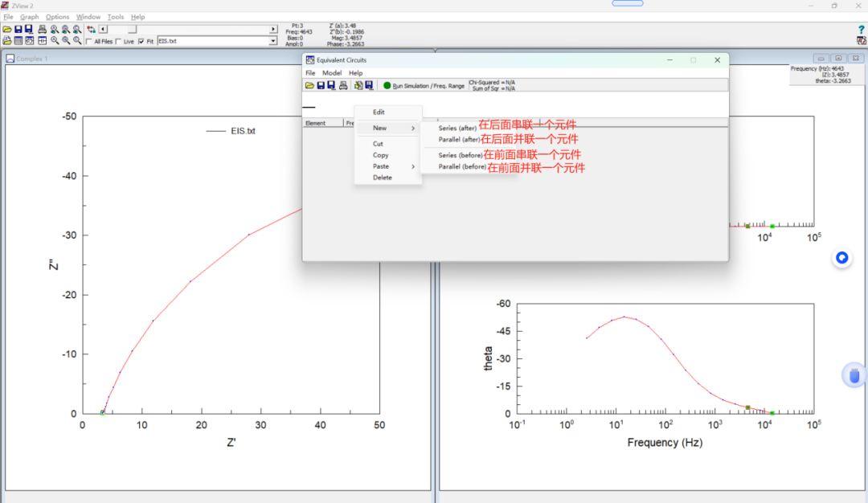Screen dimensions: 868x503
Task: Click the blue trash floating icon at right edge
Action: 854,376
